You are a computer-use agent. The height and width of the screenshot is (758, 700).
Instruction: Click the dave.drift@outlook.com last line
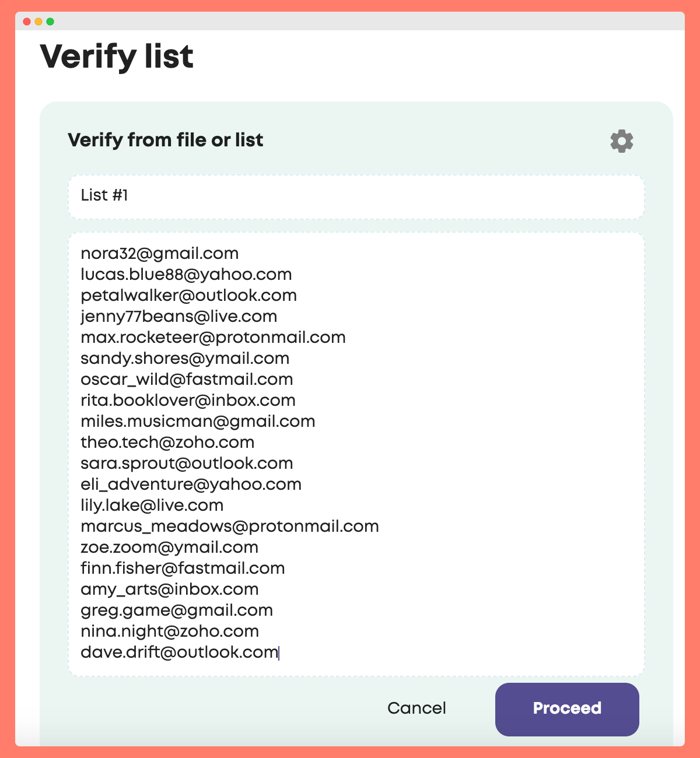(x=179, y=652)
